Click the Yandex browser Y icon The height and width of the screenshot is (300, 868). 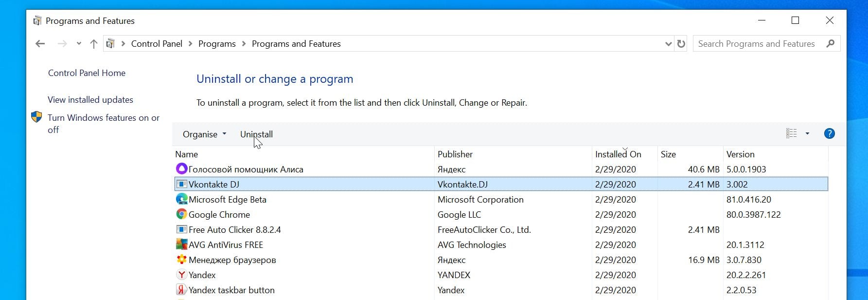(181, 275)
